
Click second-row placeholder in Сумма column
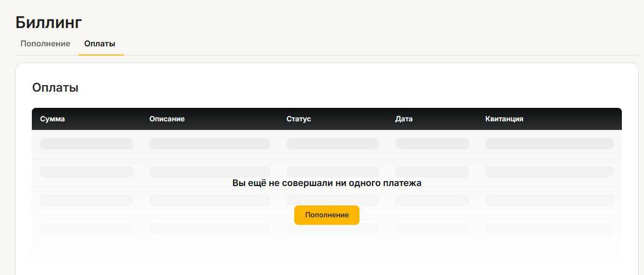86,172
